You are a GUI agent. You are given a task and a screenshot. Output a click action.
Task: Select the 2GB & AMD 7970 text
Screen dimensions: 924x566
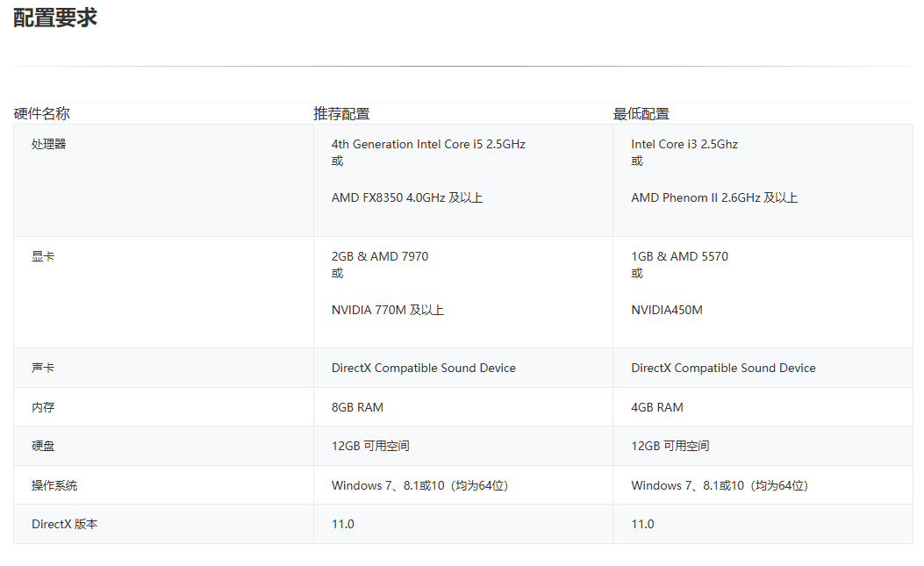pos(380,256)
